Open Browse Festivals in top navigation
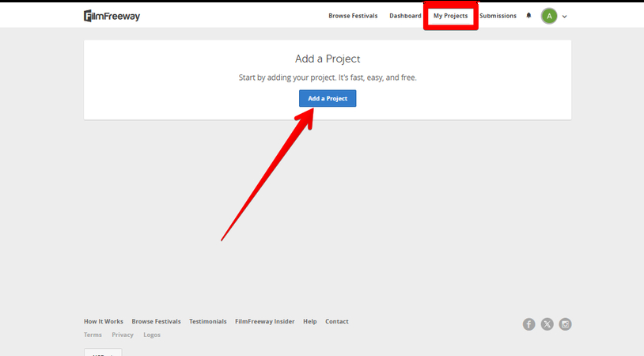644x356 pixels. (353, 16)
